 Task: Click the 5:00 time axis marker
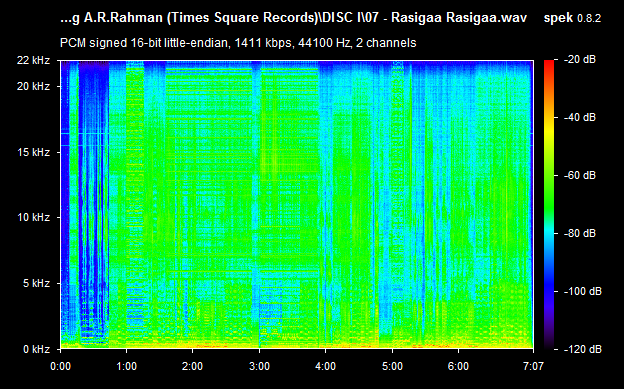click(392, 366)
